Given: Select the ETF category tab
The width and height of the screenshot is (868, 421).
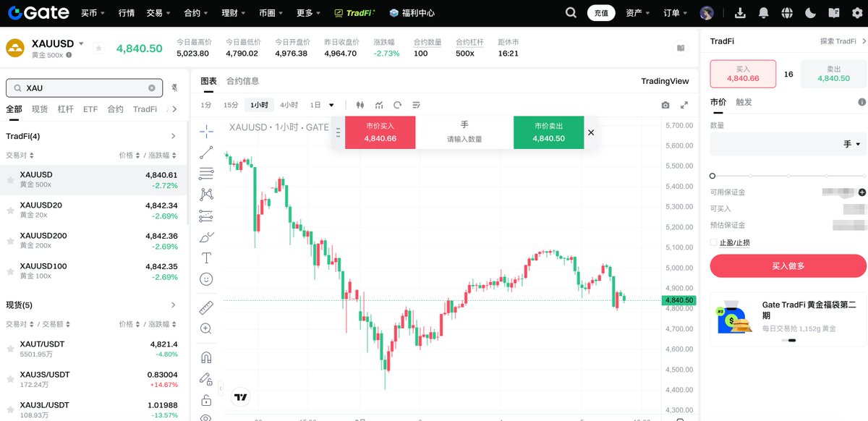Looking at the screenshot, I should click(x=90, y=109).
